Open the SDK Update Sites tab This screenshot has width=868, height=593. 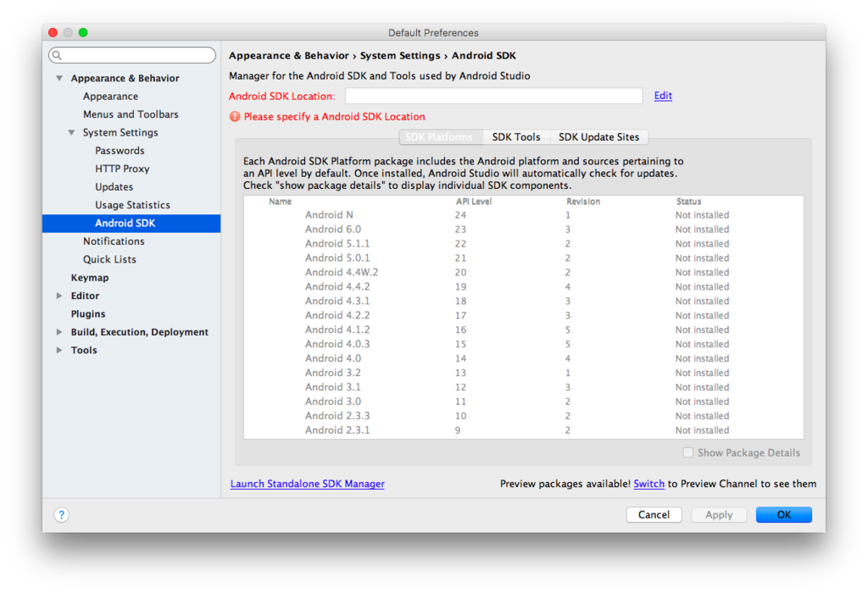pyautogui.click(x=599, y=136)
